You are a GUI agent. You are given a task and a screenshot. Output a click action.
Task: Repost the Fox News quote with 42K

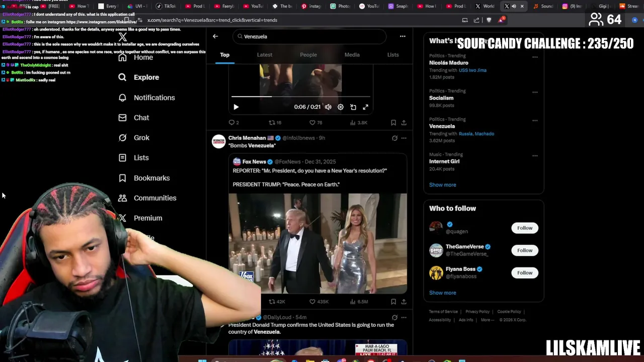[277, 302]
